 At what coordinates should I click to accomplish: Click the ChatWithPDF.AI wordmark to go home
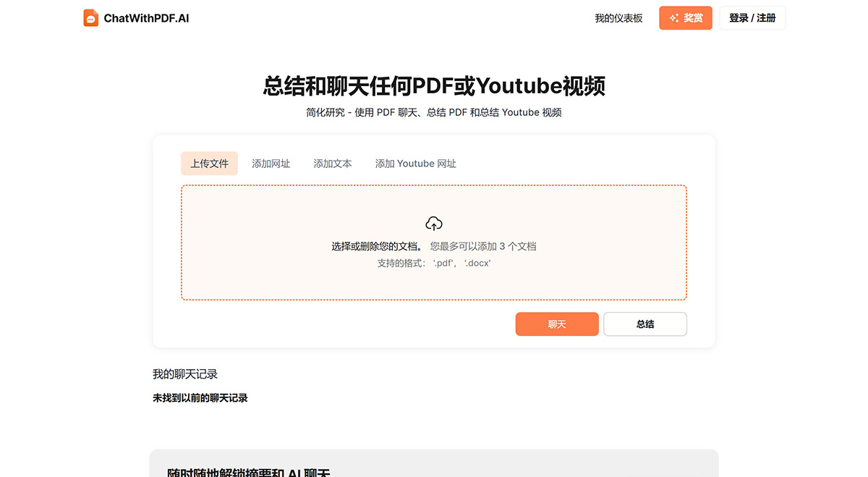coord(145,17)
